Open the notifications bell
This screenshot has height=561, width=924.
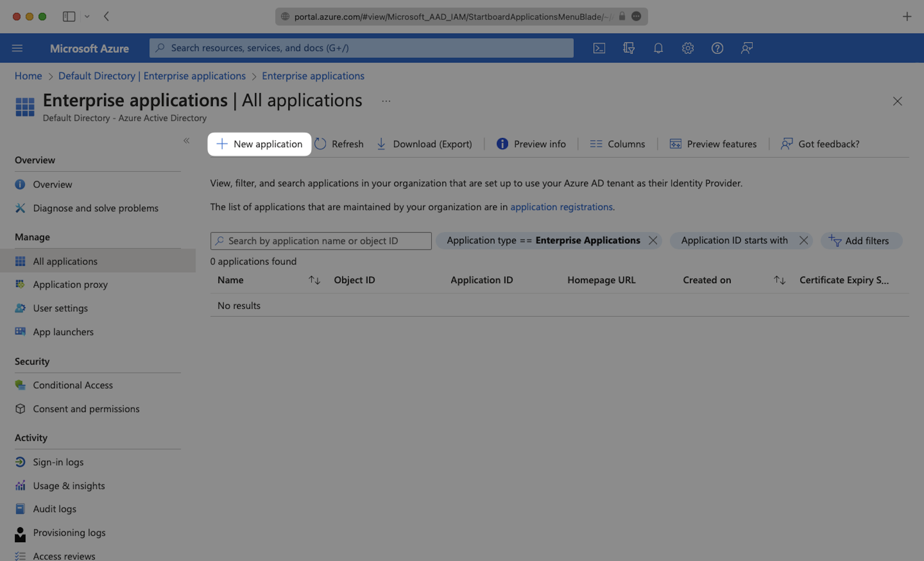657,48
